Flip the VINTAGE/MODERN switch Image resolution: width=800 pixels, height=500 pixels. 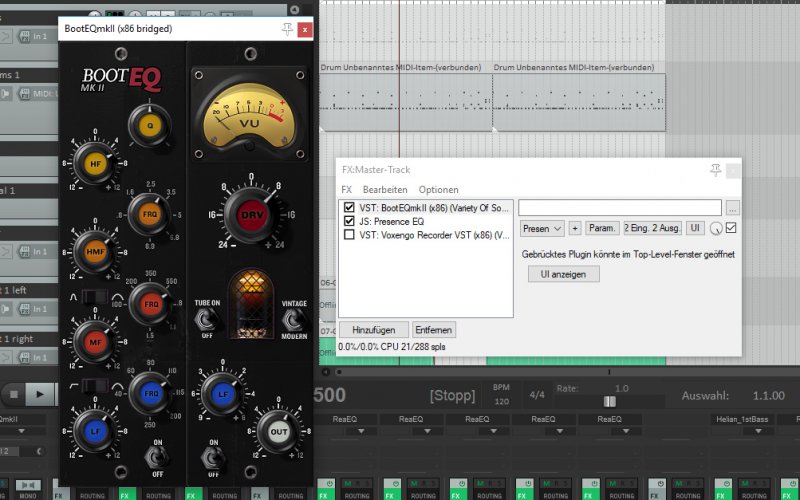click(x=293, y=320)
